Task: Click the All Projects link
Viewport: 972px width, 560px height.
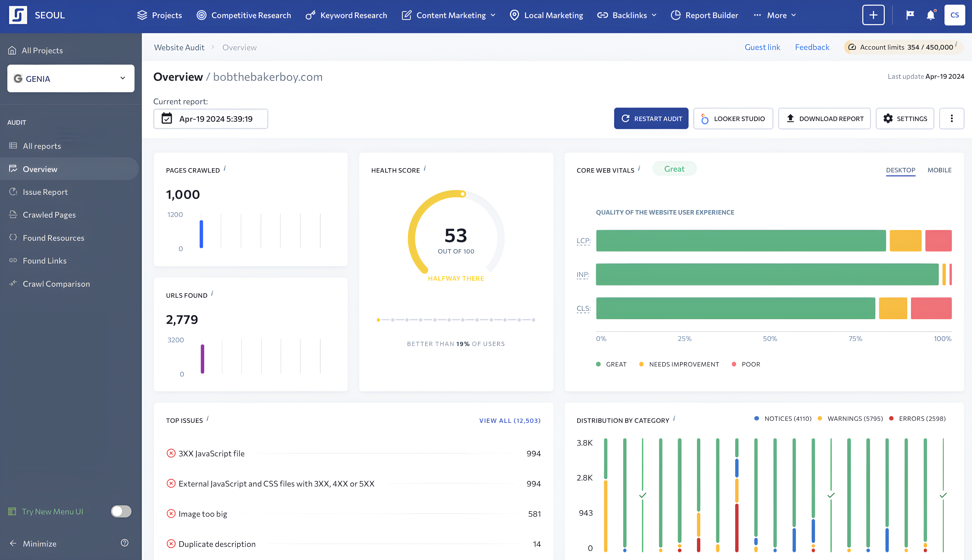Action: coord(42,50)
